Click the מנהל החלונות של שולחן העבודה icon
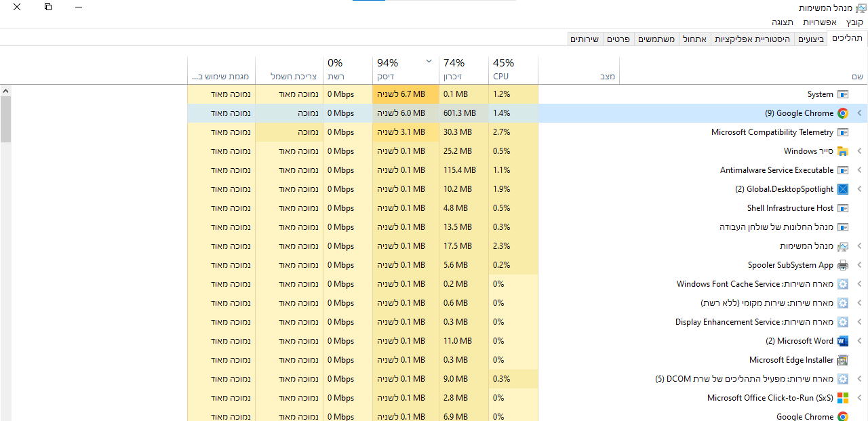The height and width of the screenshot is (421, 868). pos(843,227)
